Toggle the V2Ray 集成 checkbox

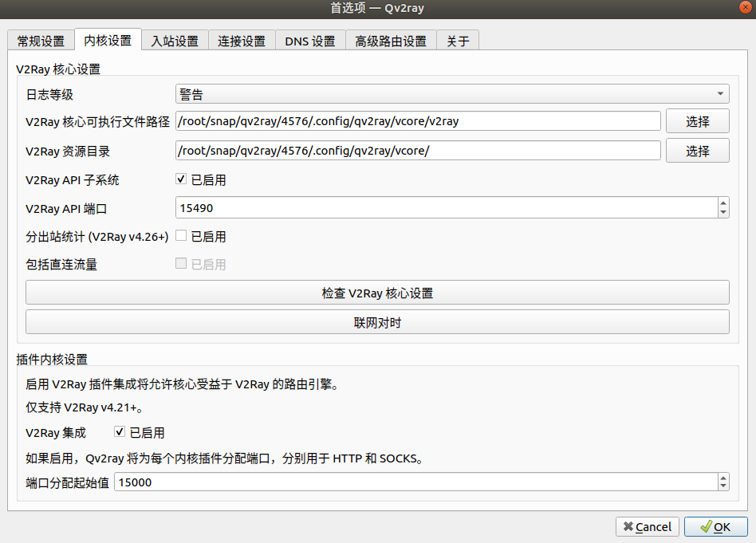click(x=120, y=432)
